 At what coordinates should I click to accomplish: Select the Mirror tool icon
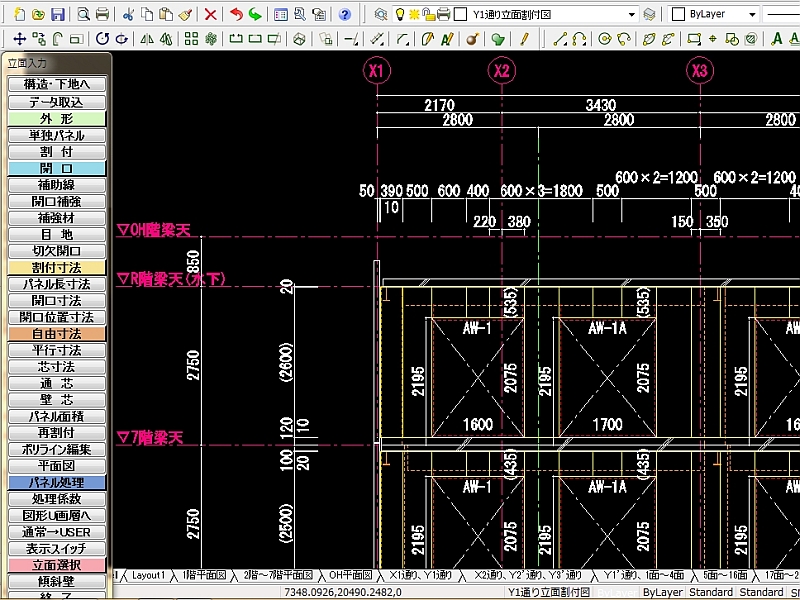coord(147,39)
